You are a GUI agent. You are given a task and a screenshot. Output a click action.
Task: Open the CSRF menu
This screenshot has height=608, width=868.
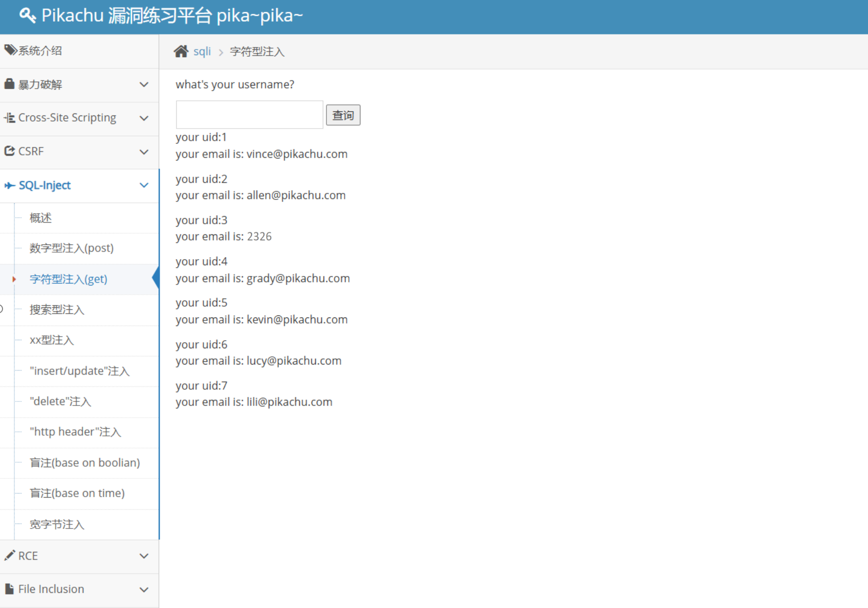point(79,152)
